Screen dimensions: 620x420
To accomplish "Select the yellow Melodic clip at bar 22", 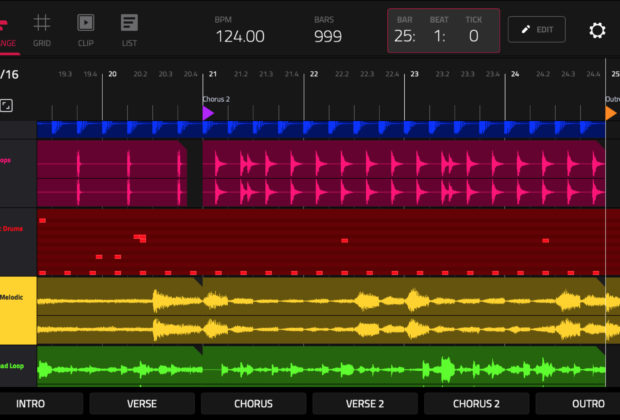I will [x=404, y=310].
